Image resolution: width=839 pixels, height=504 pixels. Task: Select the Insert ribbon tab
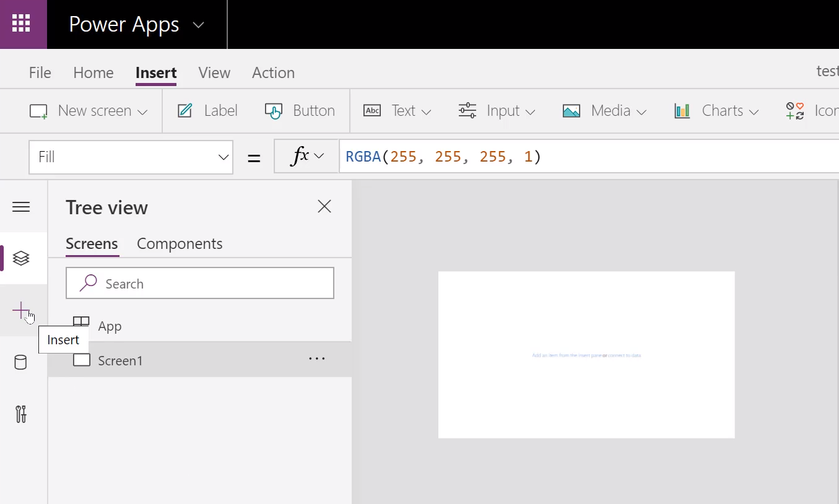click(156, 72)
